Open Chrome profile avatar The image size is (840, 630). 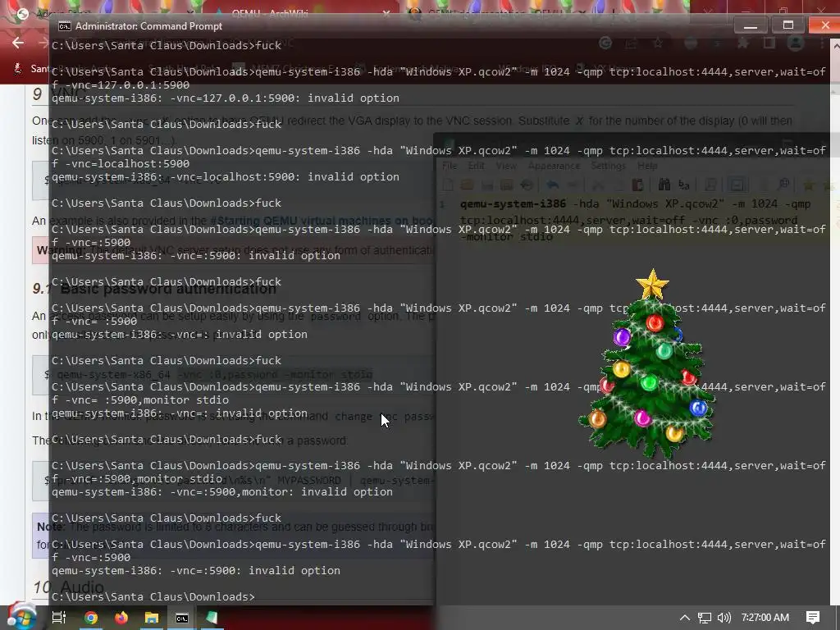pos(796,43)
